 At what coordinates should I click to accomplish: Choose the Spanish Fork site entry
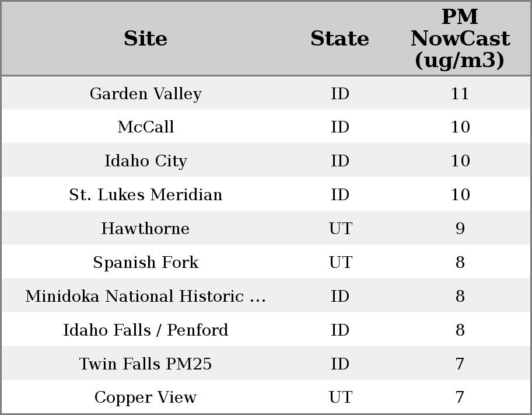tap(145, 263)
